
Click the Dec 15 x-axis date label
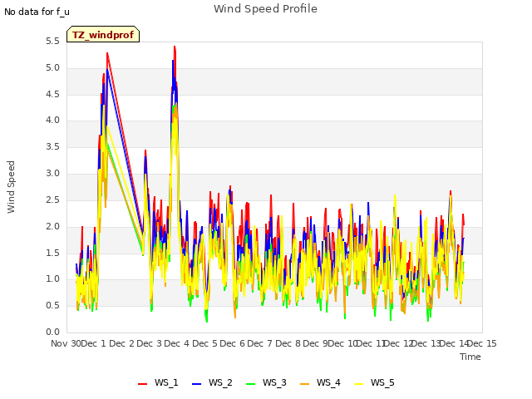point(482,343)
